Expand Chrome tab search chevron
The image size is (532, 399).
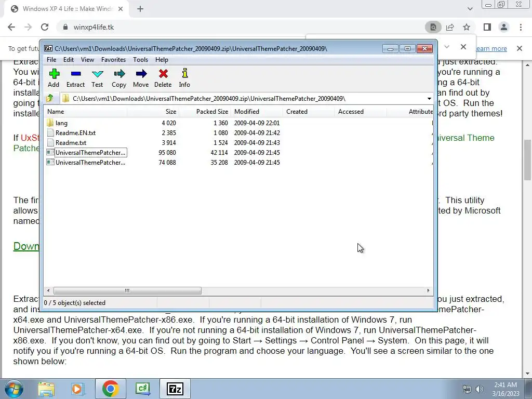470,9
